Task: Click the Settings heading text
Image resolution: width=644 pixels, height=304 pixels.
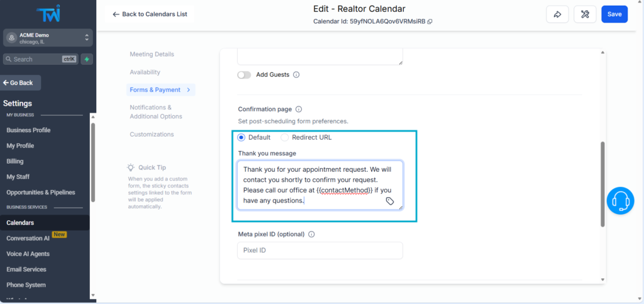Action: click(18, 103)
